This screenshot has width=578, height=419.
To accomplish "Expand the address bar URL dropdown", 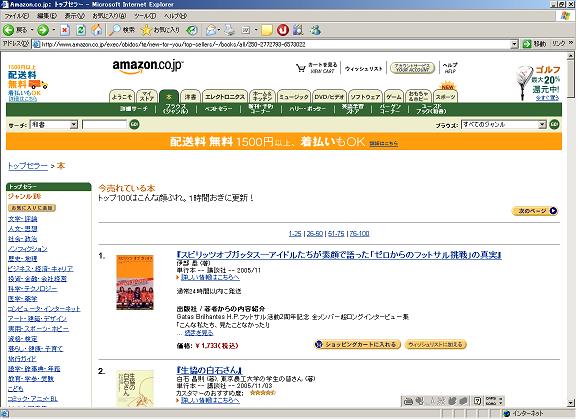I will pos(515,44).
